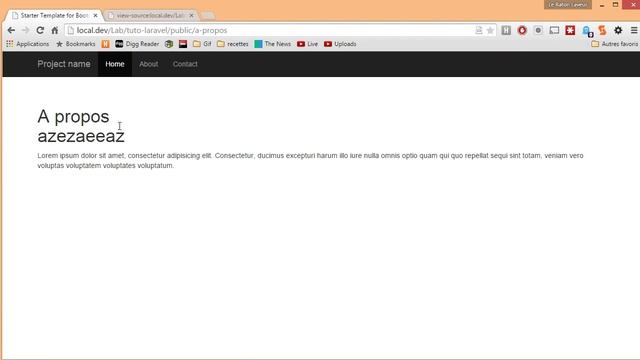Close the Starter Template tab
The height and width of the screenshot is (360, 640).
[96, 16]
